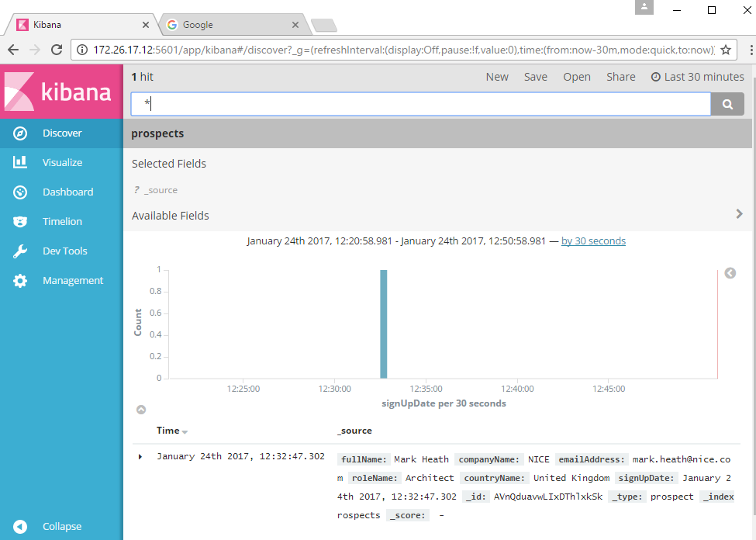756x540 pixels.
Task: Open the Last 30 minutes time picker
Action: point(697,76)
